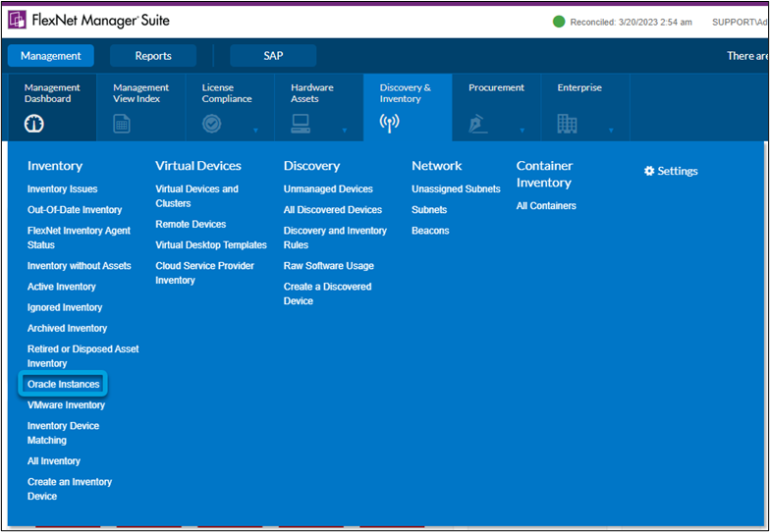Open Virtual Desktop Templates
The width and height of the screenshot is (770, 532).
211,245
